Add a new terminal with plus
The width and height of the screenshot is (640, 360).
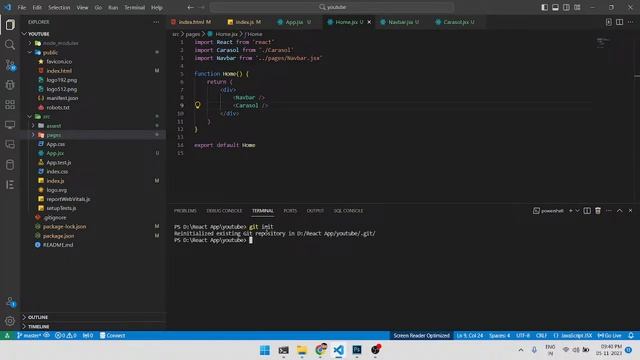[x=571, y=211]
